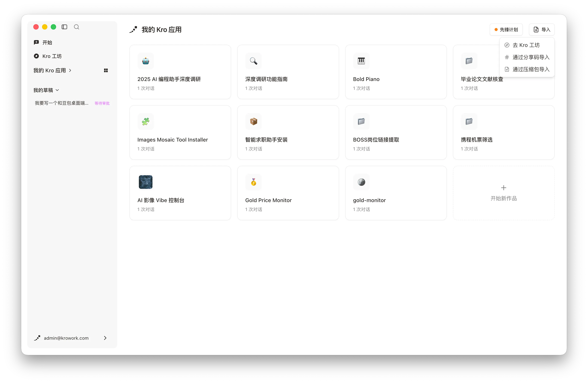This screenshot has height=383, width=588.
Task: Click the Kro logo beside admin@krowork.com
Action: click(x=37, y=338)
